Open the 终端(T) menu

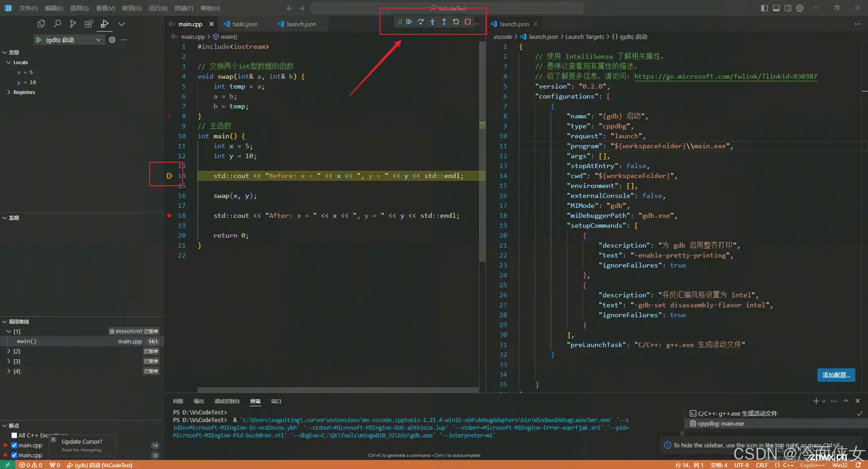[184, 8]
